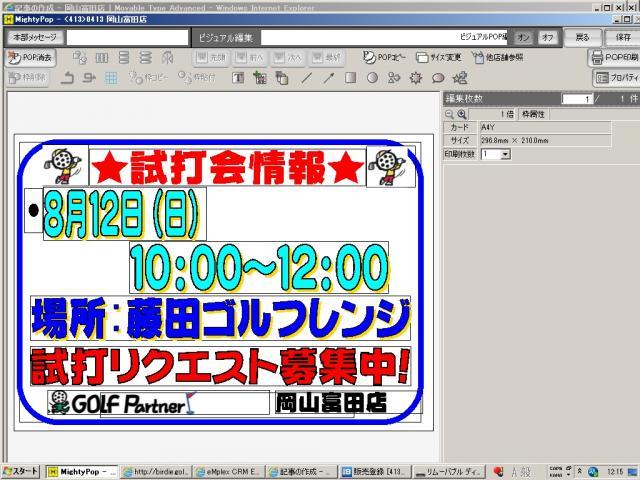Switch to 販売登録 taskbar window
Screen dimensions: 640x480
pyautogui.click(x=375, y=472)
